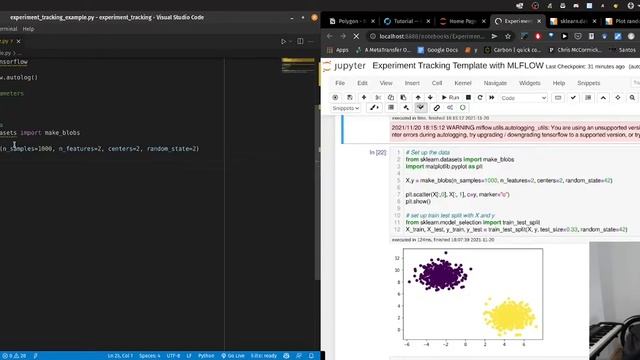Click the share nodes toolbar icon

tap(450, 108)
